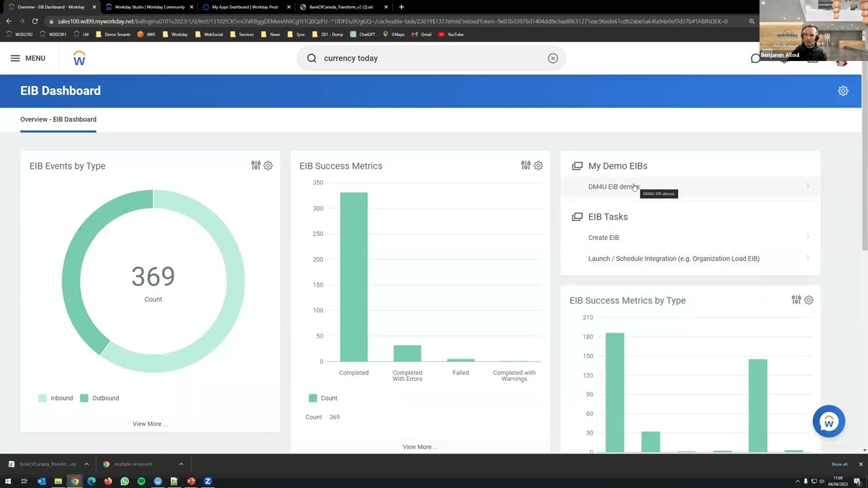The width and height of the screenshot is (868, 488).
Task: Open the EIB Dashboard settings gear
Action: pyautogui.click(x=843, y=91)
